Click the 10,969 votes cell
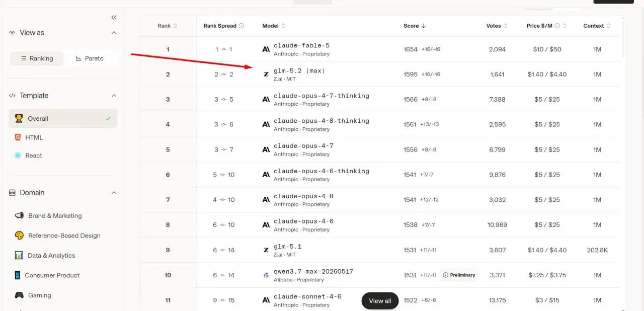Viewport: 644px width, 311px height. (497, 225)
